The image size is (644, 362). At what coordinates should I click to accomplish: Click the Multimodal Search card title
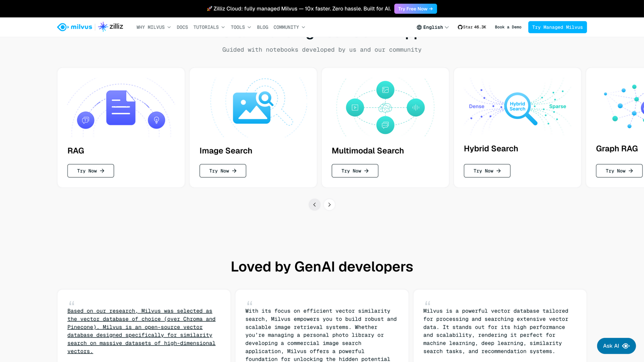(368, 151)
